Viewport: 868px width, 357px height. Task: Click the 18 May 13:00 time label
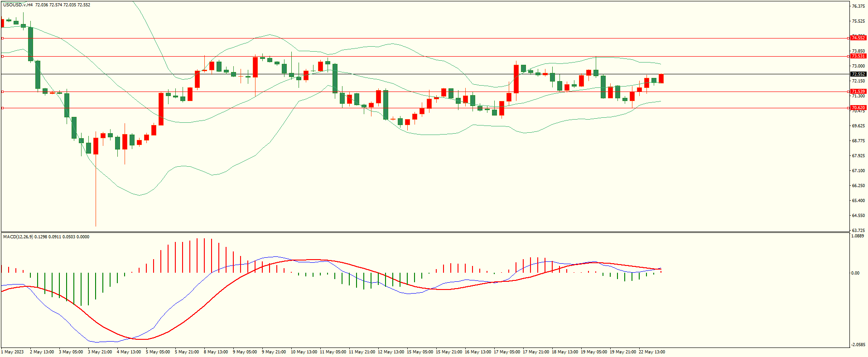point(565,352)
